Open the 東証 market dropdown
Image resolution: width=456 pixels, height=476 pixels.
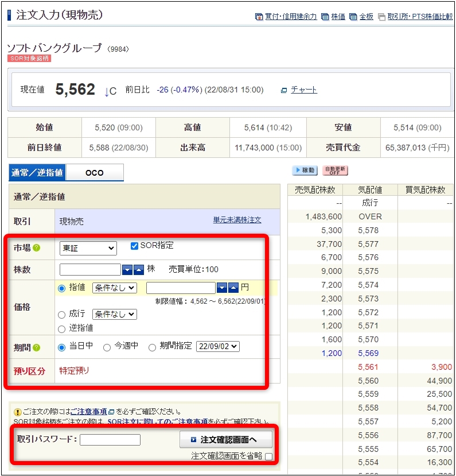(x=88, y=248)
